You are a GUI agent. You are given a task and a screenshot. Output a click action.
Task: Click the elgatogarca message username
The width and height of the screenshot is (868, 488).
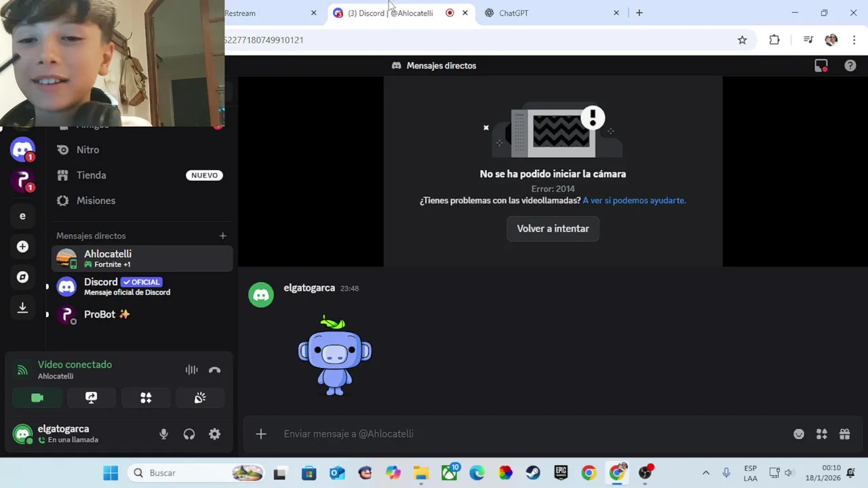tap(309, 288)
